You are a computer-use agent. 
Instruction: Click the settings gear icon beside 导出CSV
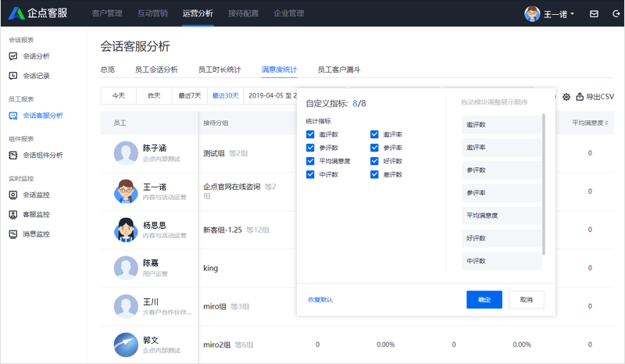(566, 97)
